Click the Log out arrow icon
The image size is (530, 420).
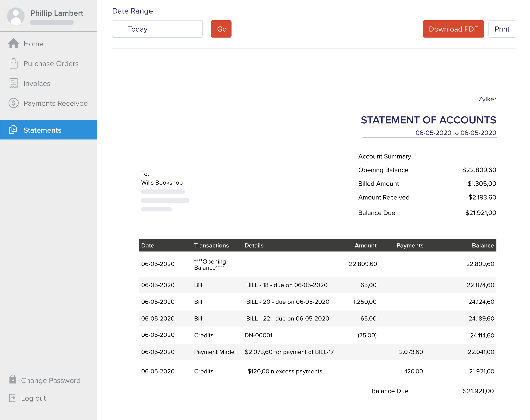pos(13,398)
